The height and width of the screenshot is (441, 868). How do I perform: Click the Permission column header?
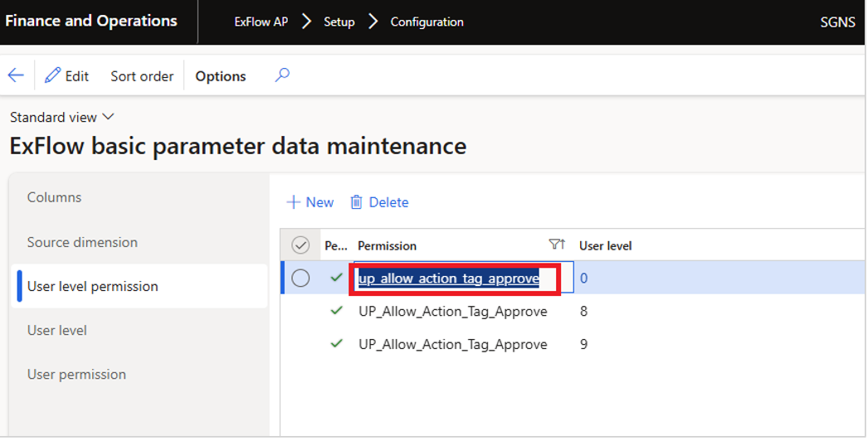pos(387,245)
